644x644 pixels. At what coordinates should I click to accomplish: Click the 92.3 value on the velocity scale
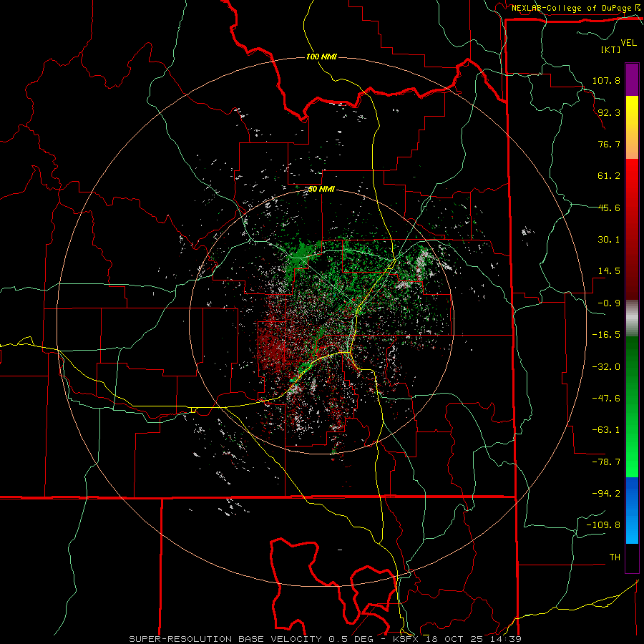609,112
